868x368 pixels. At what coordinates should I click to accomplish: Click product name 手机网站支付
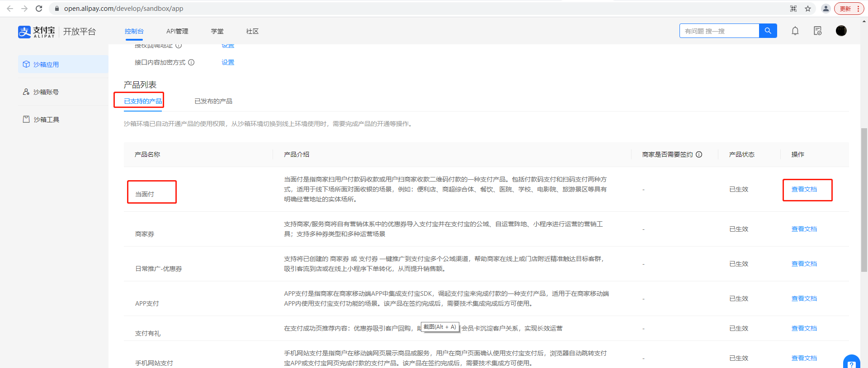pyautogui.click(x=154, y=363)
